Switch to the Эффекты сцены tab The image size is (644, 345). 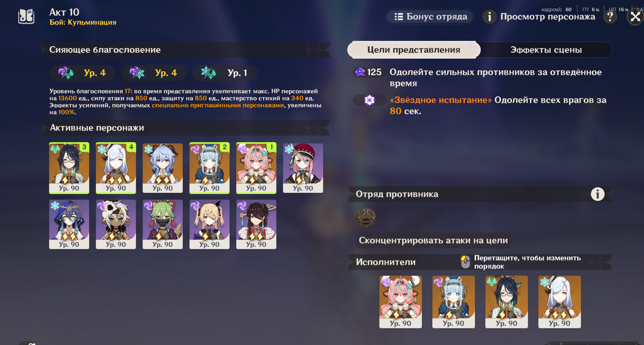(x=546, y=50)
